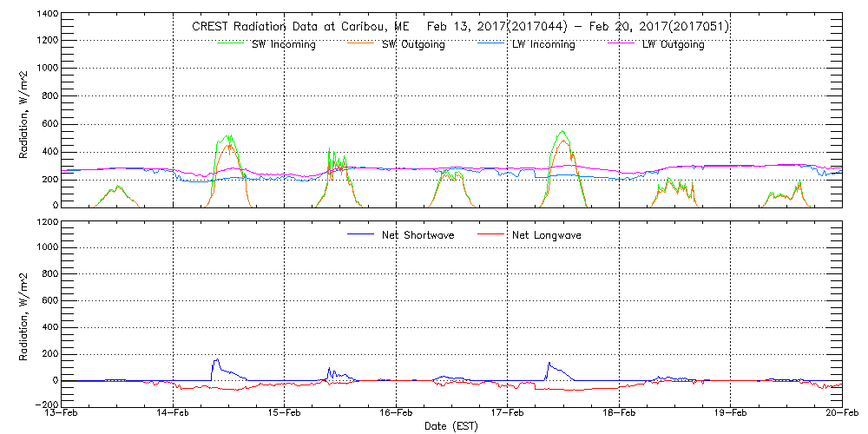Click the 20-Feb x-axis date label
Viewport: 868px width, 434px height.
(x=840, y=413)
